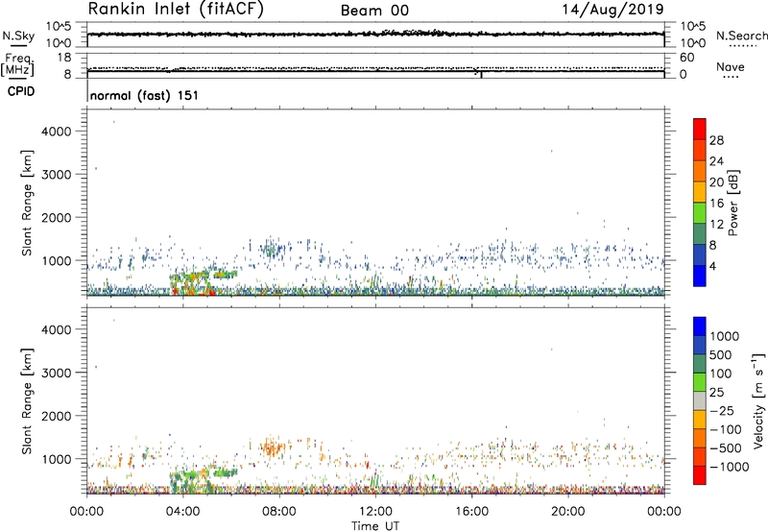
Task: Click the blue bottom of power colorbar
Action: coord(700,276)
